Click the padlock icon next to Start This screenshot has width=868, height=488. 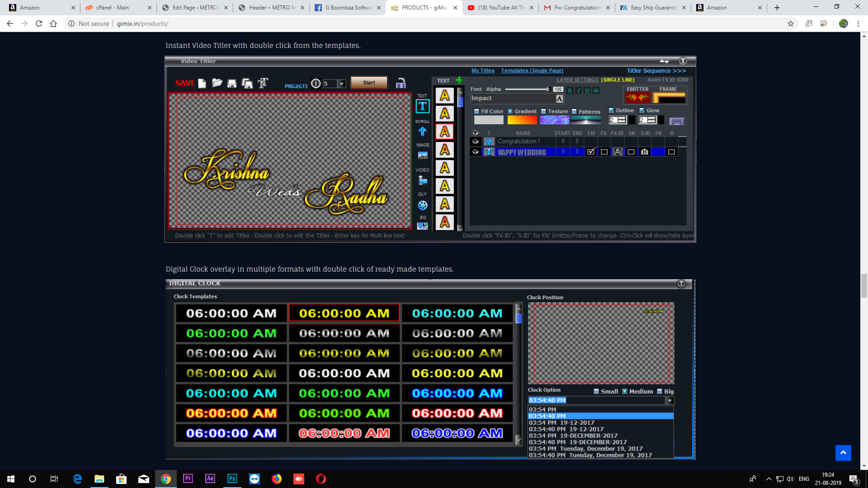(401, 83)
